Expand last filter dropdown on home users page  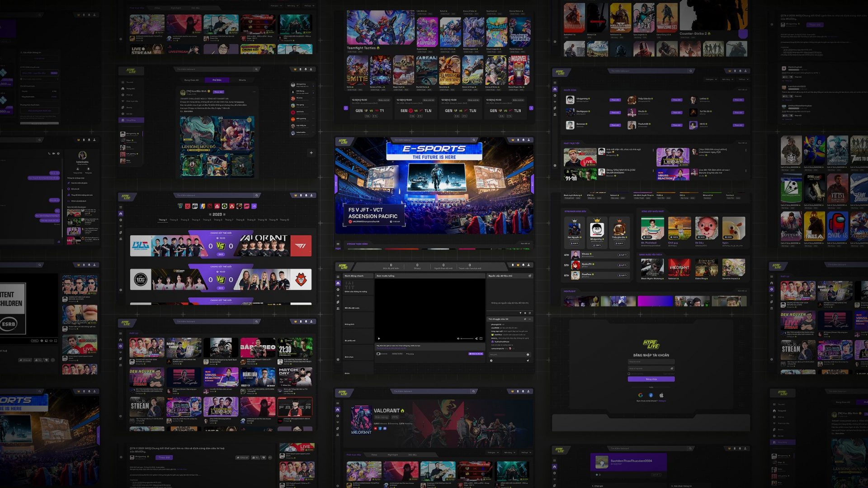point(743,80)
